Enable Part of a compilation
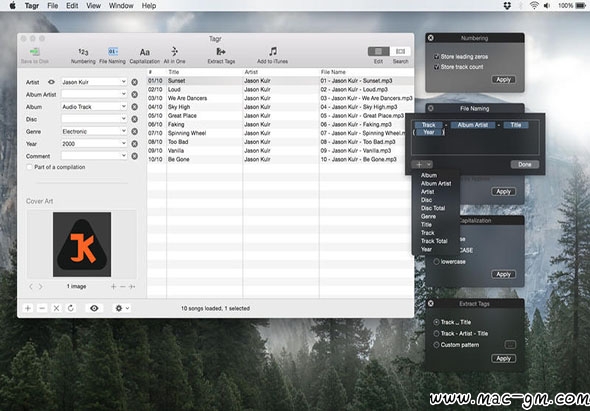The height and width of the screenshot is (411, 590). 29,167
